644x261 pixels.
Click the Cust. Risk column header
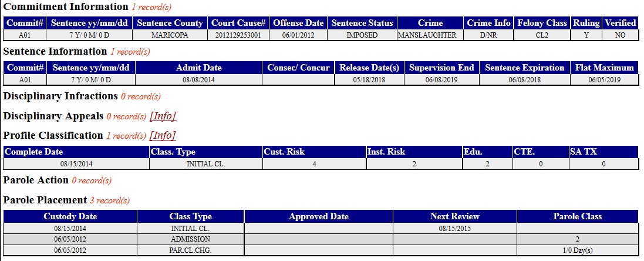pyautogui.click(x=314, y=152)
